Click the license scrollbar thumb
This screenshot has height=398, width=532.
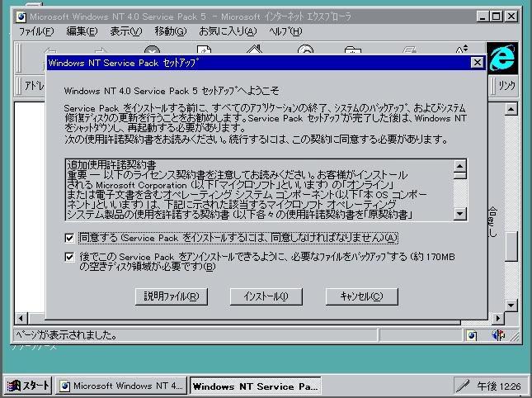coord(460,176)
